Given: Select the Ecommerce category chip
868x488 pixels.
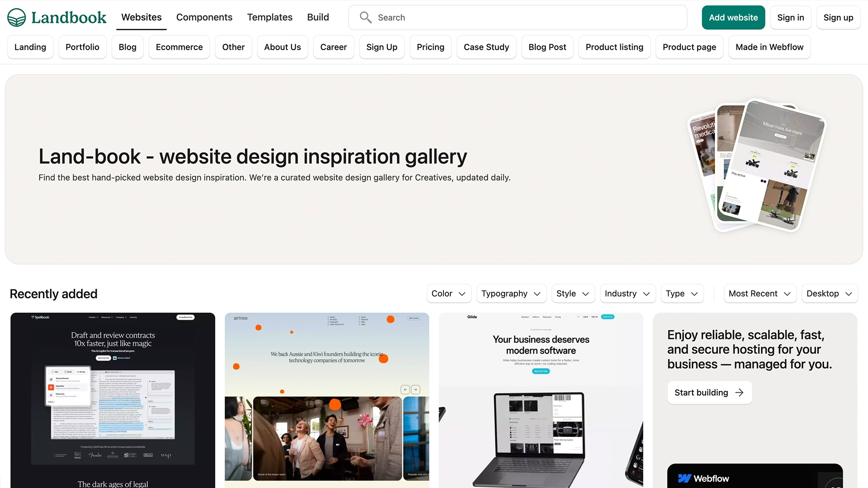Looking at the screenshot, I should [179, 47].
